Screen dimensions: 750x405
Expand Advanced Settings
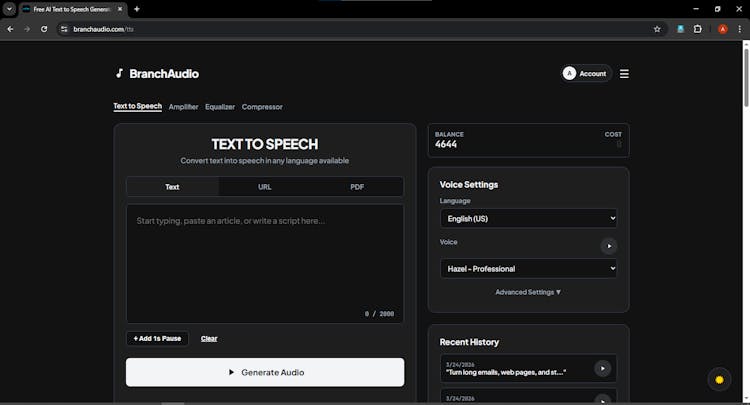click(528, 292)
